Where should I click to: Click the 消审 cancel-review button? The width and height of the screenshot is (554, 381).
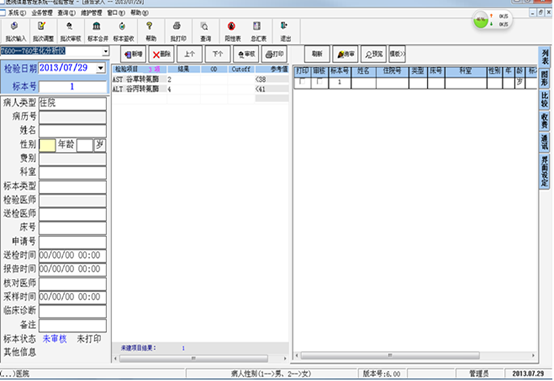345,54
